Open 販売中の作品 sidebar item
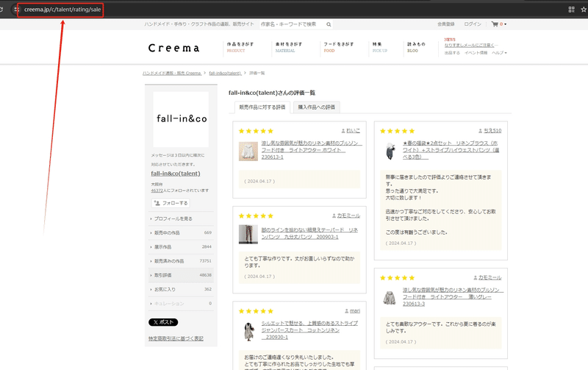588x370 pixels. click(x=181, y=233)
